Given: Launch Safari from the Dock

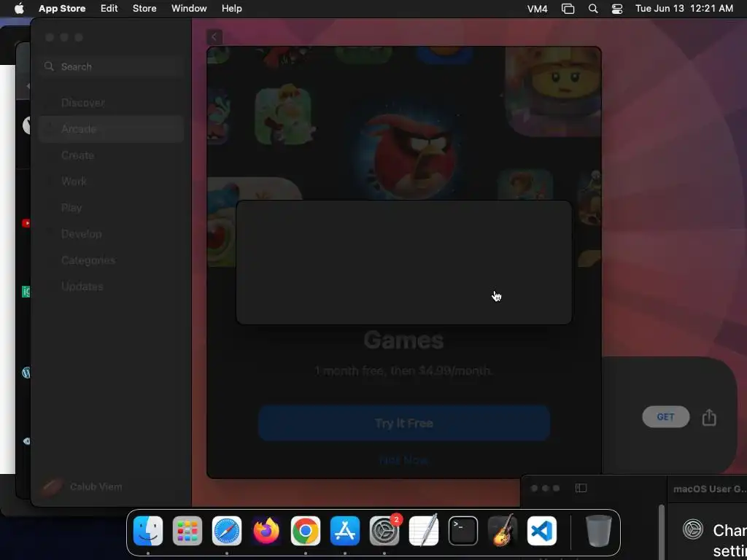Looking at the screenshot, I should [x=227, y=531].
